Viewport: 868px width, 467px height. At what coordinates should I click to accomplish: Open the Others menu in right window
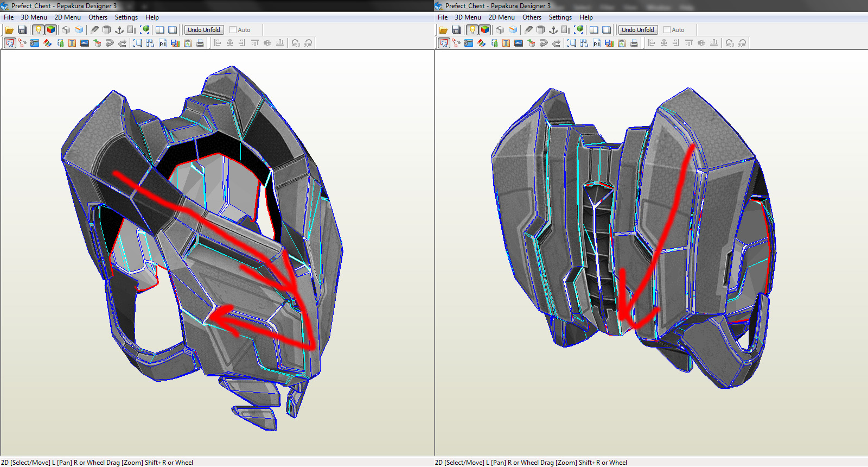tap(532, 17)
